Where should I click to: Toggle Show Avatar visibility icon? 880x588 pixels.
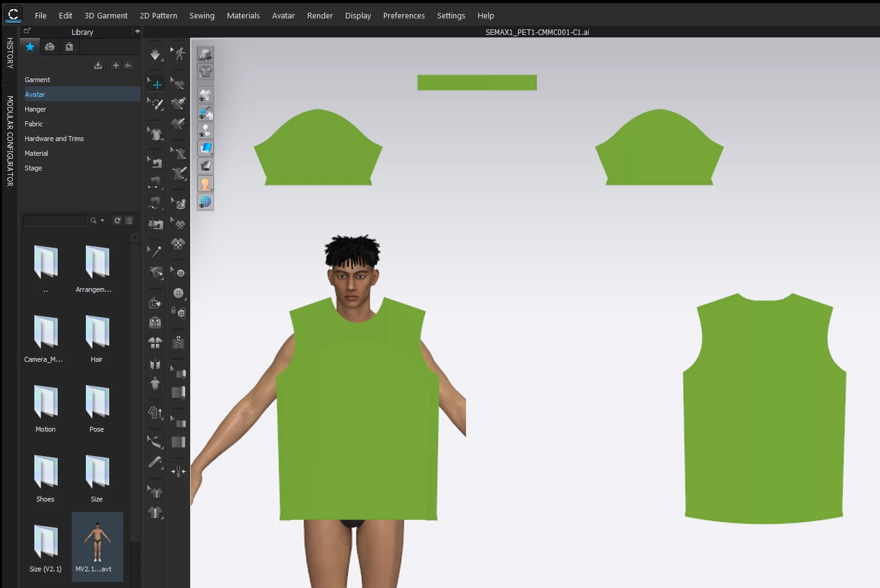point(205,131)
